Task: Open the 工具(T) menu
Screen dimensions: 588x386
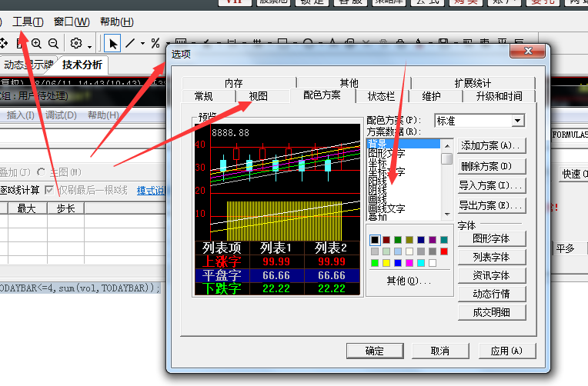Action: pyautogui.click(x=28, y=22)
